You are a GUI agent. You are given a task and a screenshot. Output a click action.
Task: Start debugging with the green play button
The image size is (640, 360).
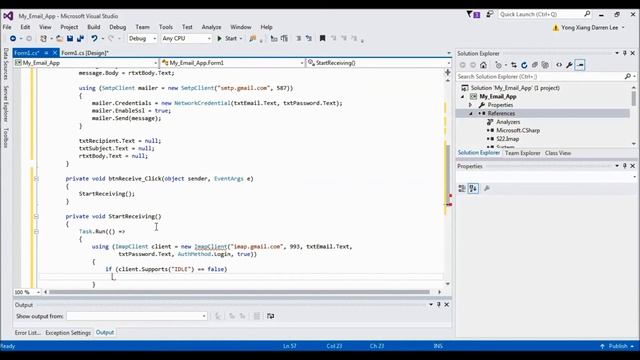pos(220,38)
